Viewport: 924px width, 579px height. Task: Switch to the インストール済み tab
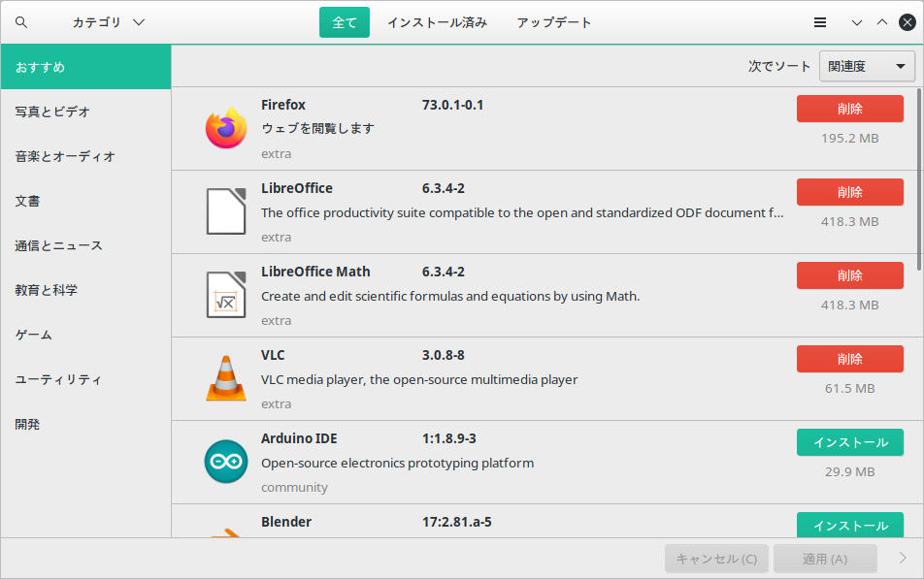point(437,22)
